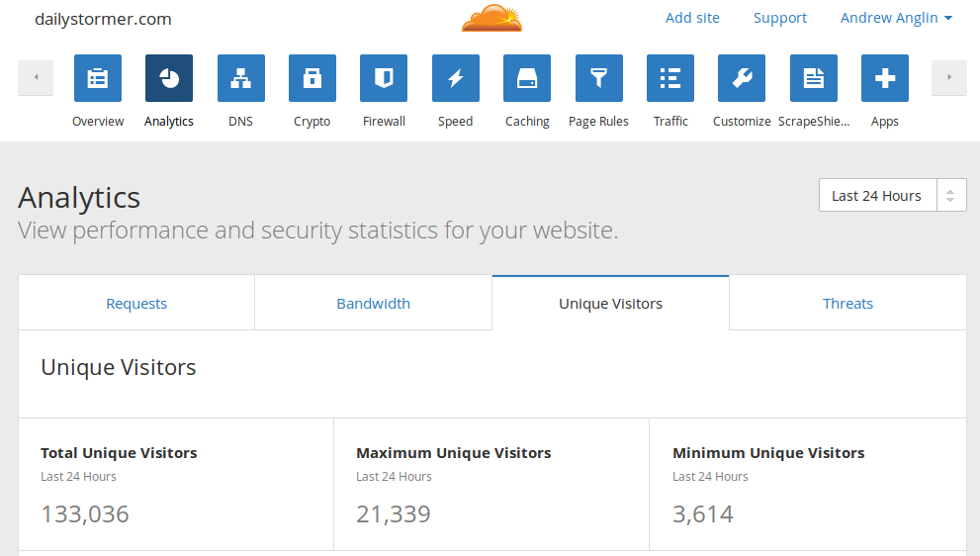Open the Apps plus icon
This screenshot has width=980, height=556.
[x=885, y=79]
